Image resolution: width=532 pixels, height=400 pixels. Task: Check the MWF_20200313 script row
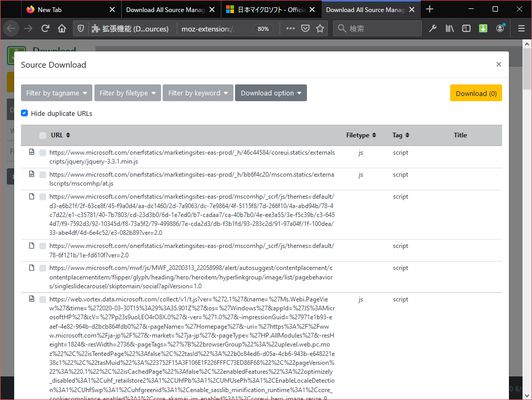coord(43,268)
